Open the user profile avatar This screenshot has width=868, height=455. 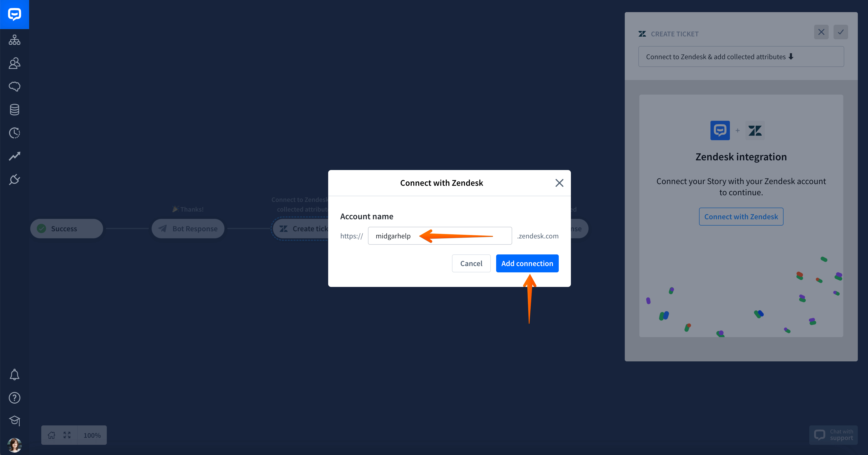pyautogui.click(x=15, y=445)
